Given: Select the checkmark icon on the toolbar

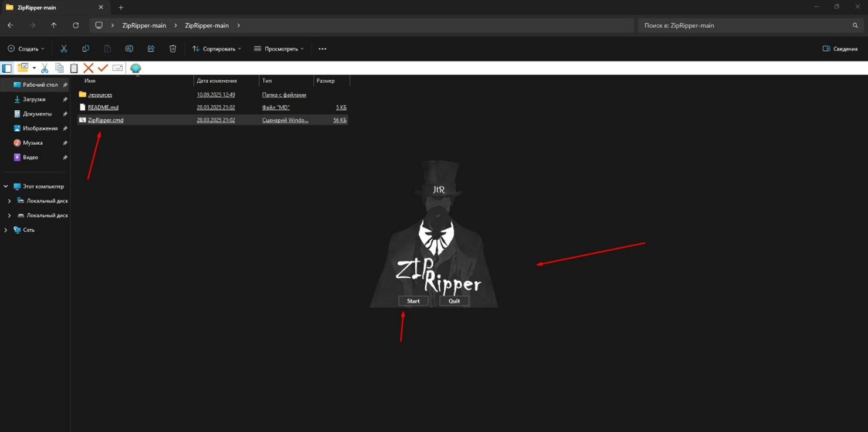Looking at the screenshot, I should [103, 67].
